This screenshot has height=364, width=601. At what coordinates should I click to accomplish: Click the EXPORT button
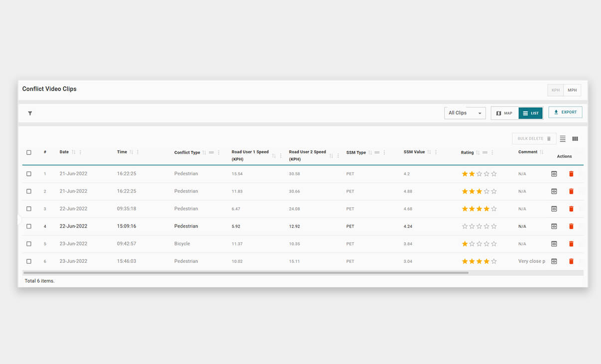pyautogui.click(x=565, y=113)
